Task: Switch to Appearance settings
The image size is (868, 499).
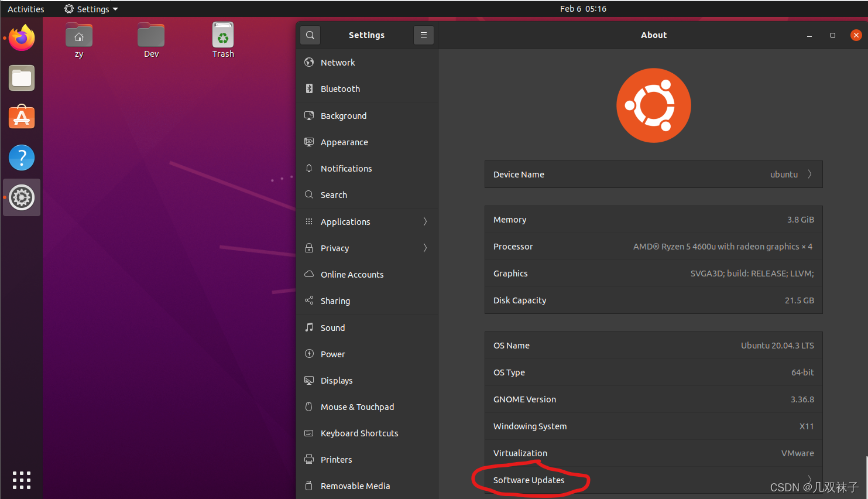Action: pos(367,142)
